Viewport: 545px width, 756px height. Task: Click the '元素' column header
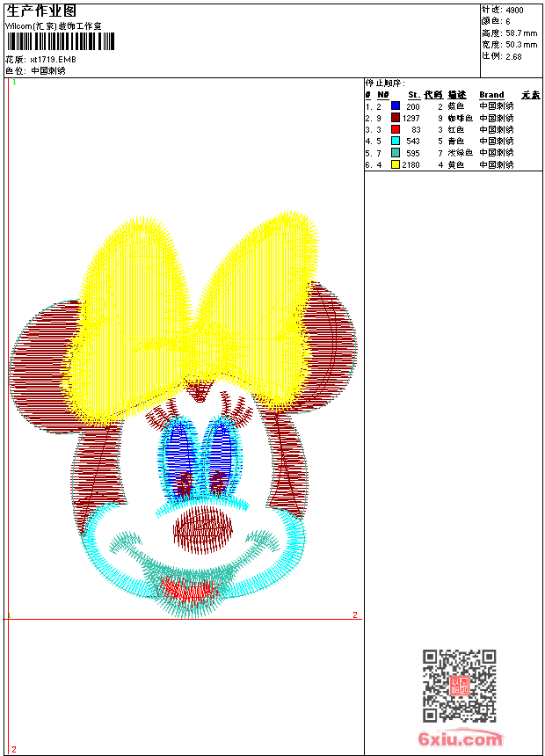tap(531, 95)
